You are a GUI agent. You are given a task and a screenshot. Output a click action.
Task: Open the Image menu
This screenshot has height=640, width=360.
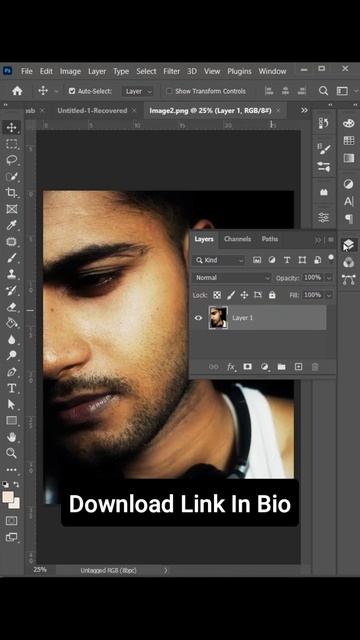click(x=70, y=71)
